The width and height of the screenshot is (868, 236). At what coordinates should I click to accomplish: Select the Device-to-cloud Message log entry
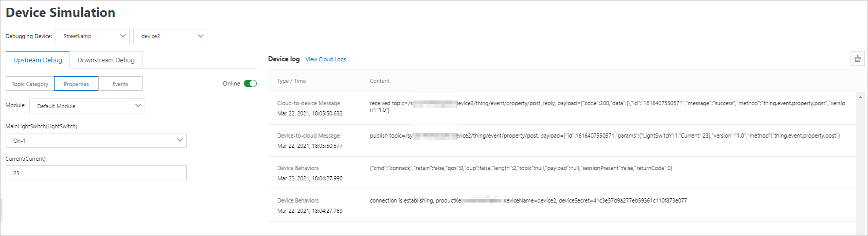tap(562, 141)
